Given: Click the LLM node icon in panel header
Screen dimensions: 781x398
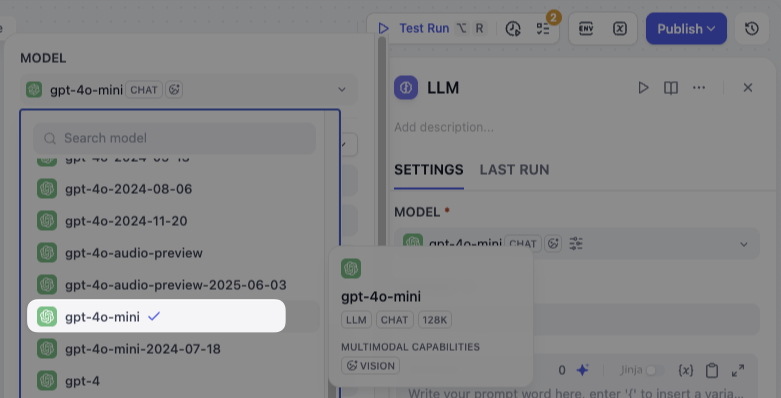Looking at the screenshot, I should coord(406,88).
